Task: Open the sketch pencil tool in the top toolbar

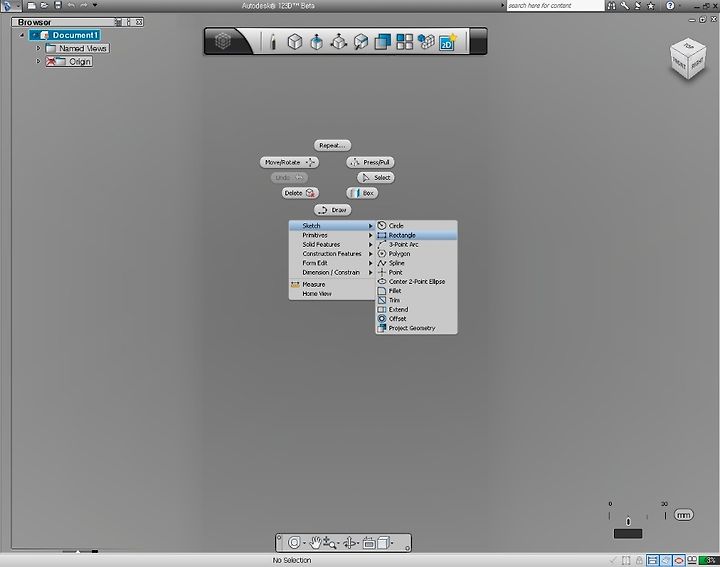Action: (273, 42)
